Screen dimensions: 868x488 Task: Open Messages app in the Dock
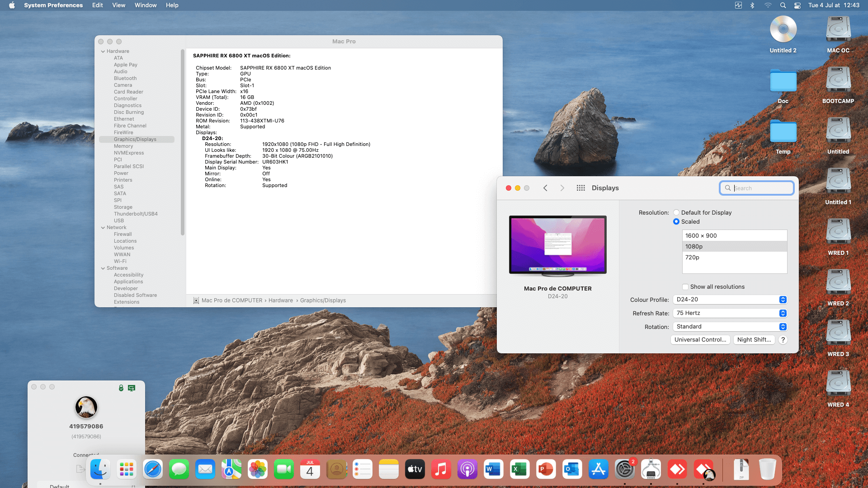click(179, 469)
